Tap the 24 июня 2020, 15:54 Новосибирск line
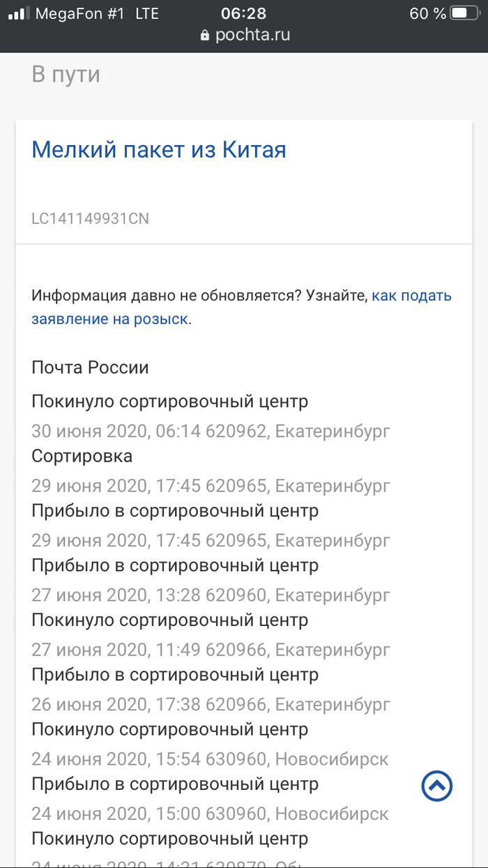Viewport: 488px width, 868px height. click(210, 759)
